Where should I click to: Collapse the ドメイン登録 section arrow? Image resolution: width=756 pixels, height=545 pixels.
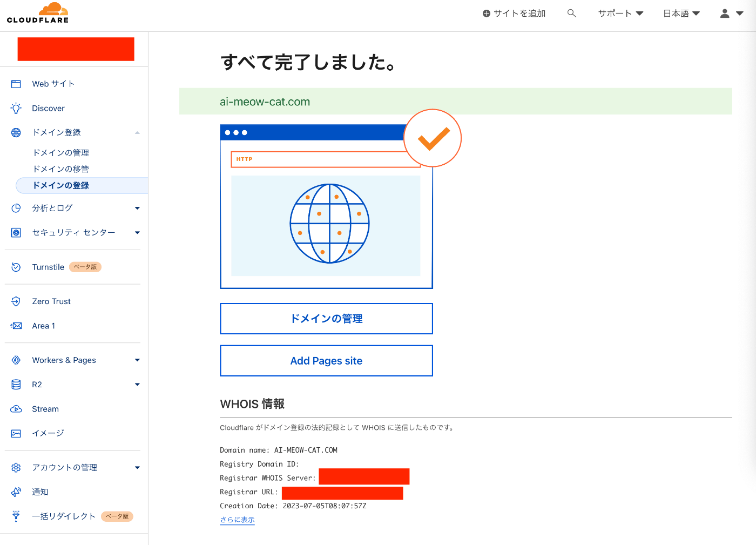pos(137,132)
